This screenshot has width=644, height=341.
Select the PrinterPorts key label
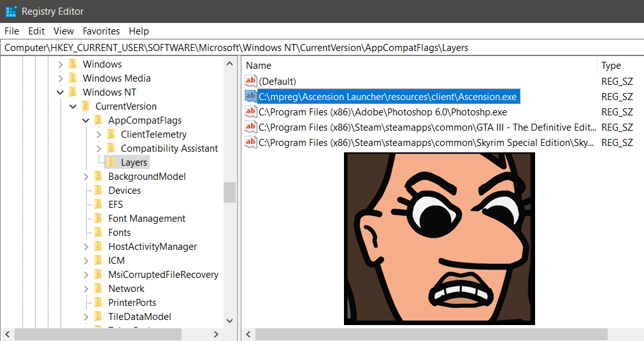(132, 303)
